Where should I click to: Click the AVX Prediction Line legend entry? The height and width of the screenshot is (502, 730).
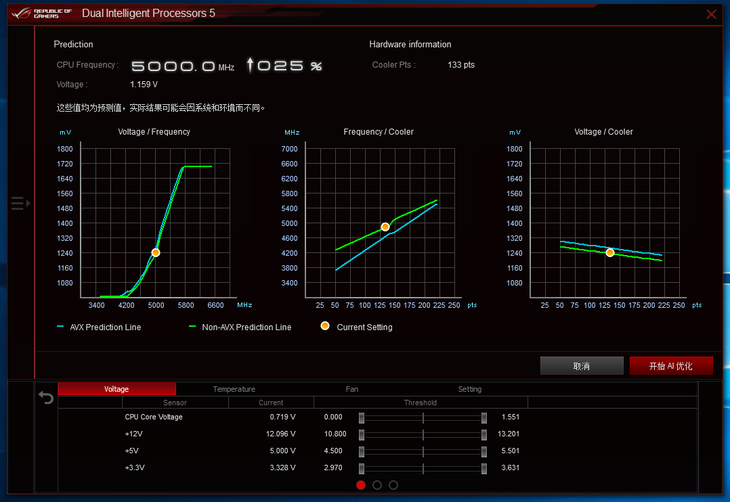point(99,327)
